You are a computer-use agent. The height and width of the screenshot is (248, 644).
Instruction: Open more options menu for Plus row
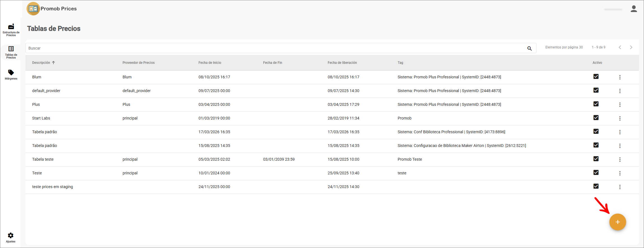tap(620, 105)
